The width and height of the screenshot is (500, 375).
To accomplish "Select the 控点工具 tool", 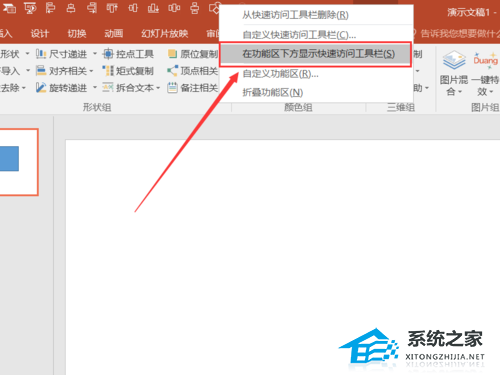I will pyautogui.click(x=128, y=54).
